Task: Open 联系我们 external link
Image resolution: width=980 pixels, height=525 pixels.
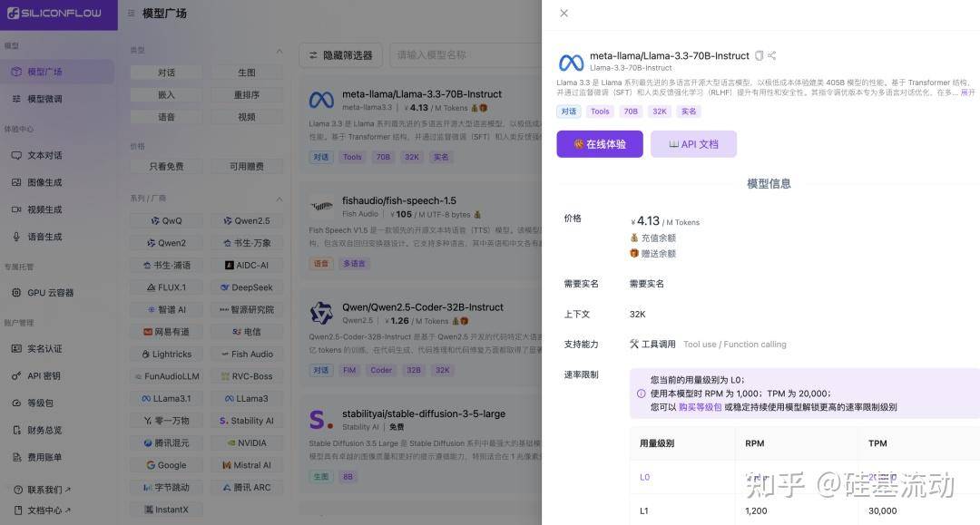Action: pos(43,490)
